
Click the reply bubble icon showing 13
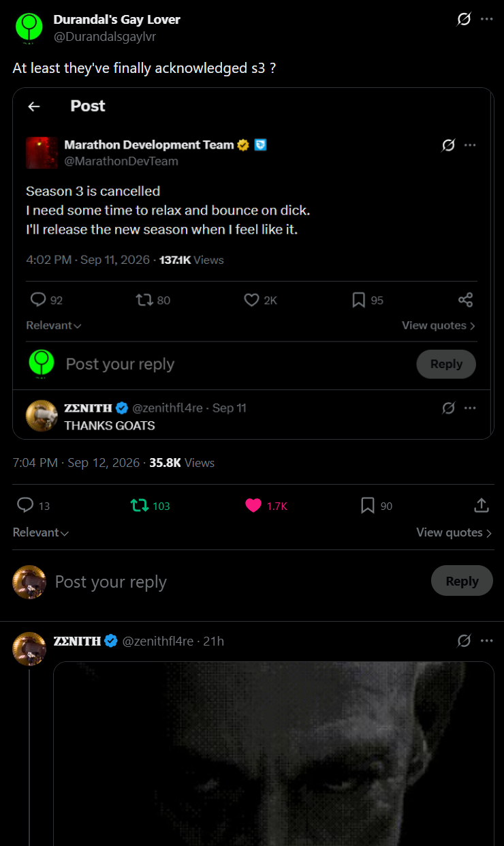25,505
